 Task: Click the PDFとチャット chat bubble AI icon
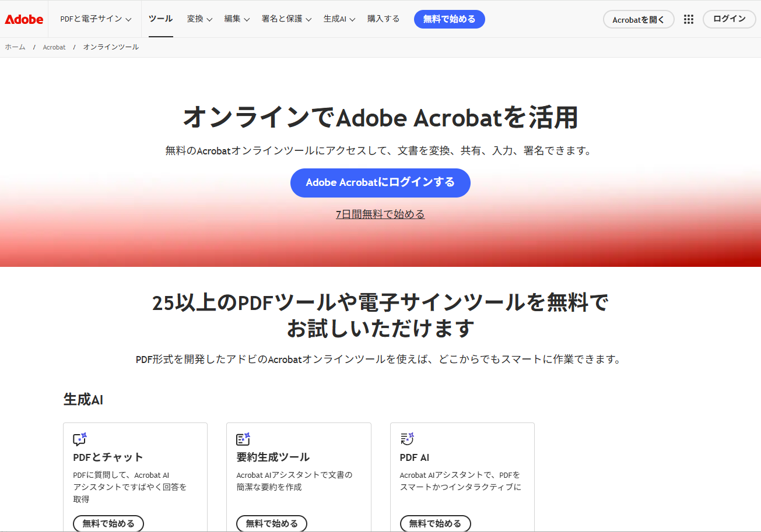coord(78,439)
